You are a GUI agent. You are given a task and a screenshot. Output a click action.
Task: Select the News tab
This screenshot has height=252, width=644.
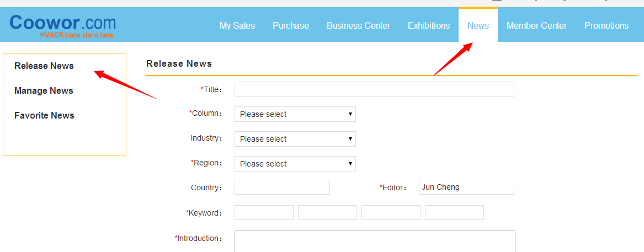pos(478,25)
